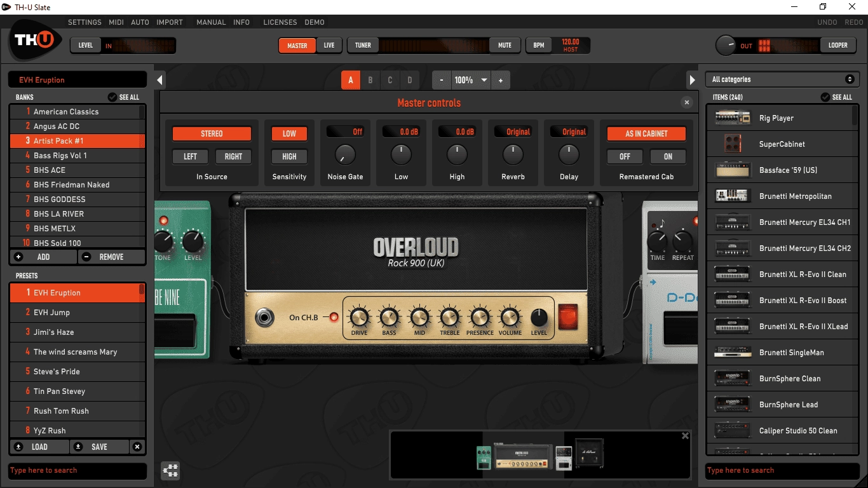Open the SETTINGS menu
The height and width of the screenshot is (488, 868).
pos(85,22)
